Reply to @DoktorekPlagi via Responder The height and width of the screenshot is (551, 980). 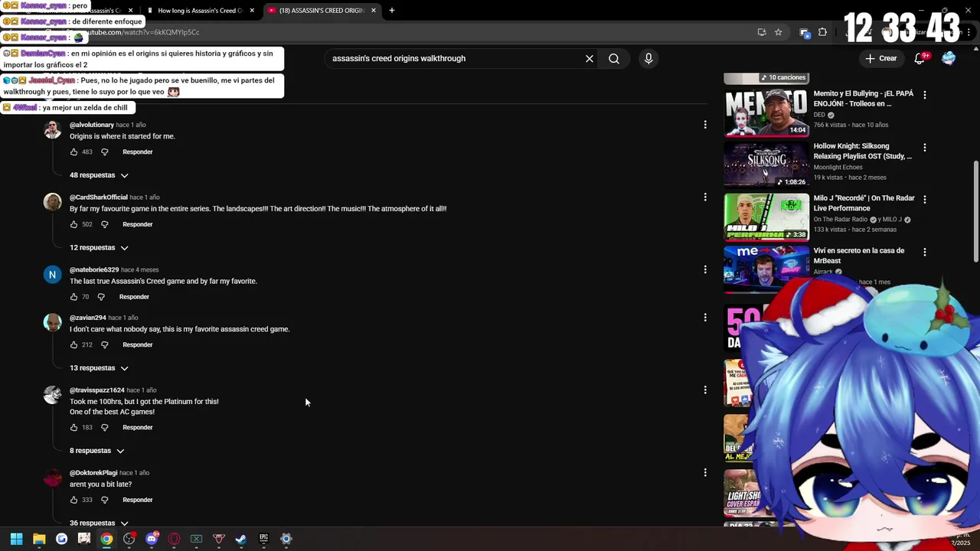click(138, 500)
